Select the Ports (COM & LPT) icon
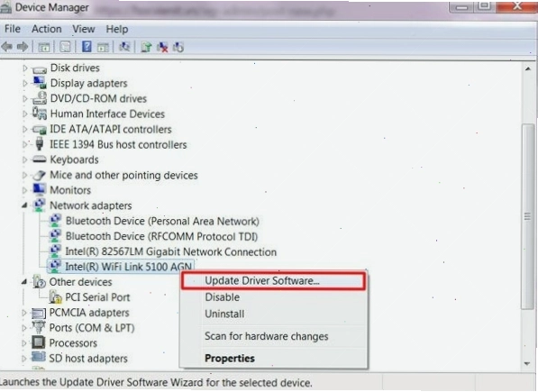Viewport: 538px width, 392px height. coord(39,327)
